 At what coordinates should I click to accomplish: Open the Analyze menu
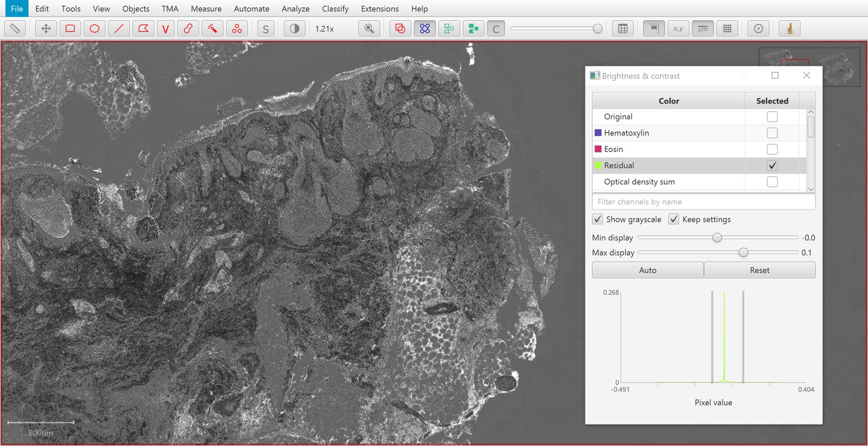[x=295, y=9]
